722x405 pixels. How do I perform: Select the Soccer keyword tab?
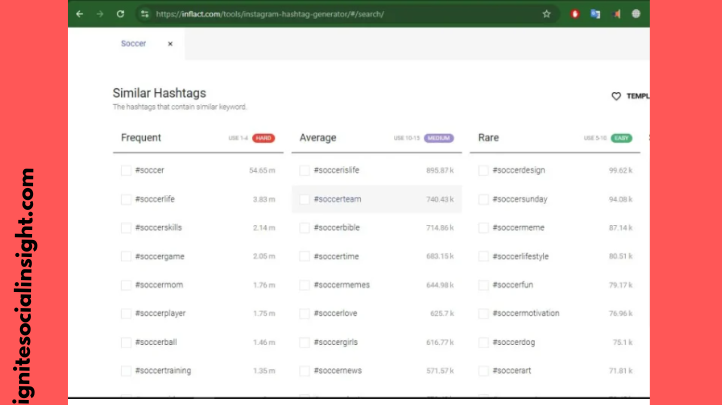click(x=134, y=43)
